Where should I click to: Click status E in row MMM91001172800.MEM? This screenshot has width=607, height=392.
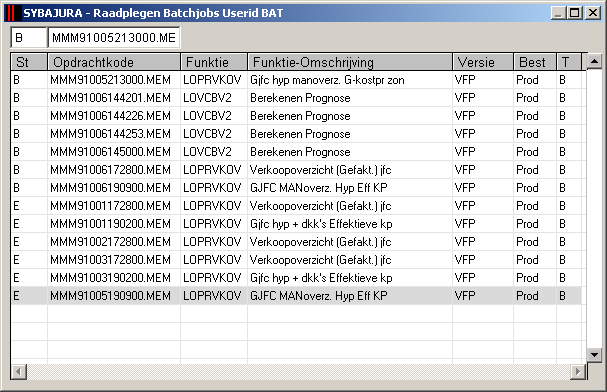[16, 206]
